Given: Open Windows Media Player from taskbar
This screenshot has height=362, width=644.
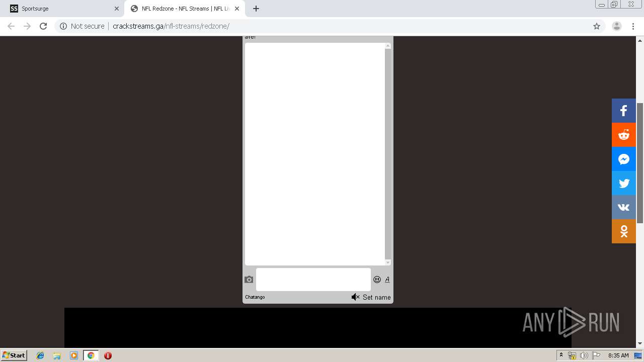Looking at the screenshot, I should 74,355.
